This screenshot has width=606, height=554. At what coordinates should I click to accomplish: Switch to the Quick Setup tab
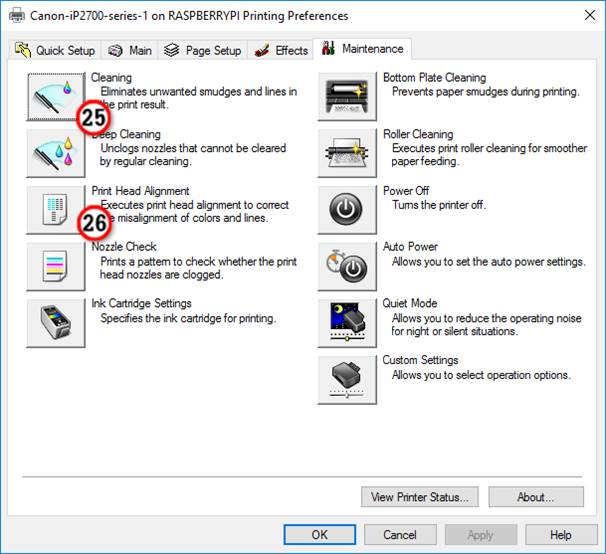click(x=54, y=50)
